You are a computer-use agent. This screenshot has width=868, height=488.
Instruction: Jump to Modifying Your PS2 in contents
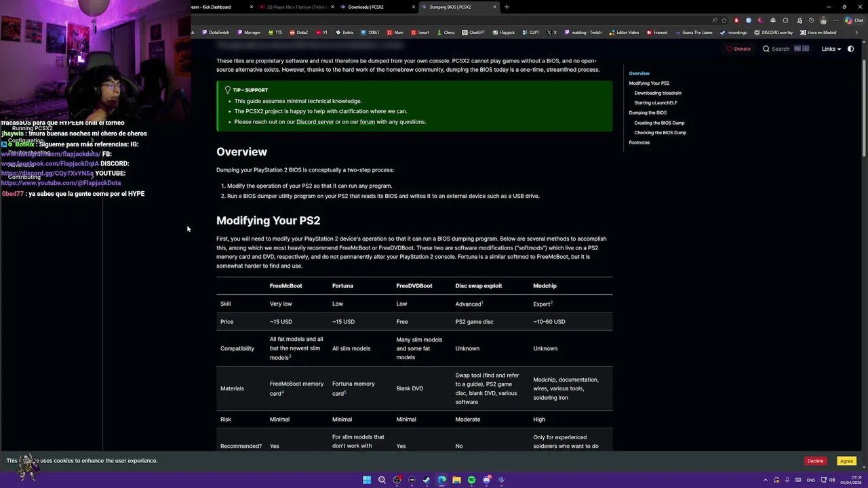pyautogui.click(x=649, y=83)
